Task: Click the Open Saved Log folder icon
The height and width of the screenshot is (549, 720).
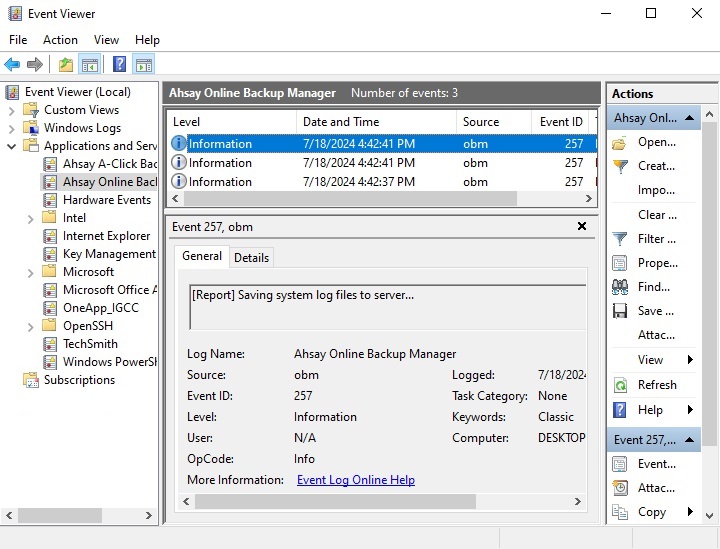Action: coord(619,143)
